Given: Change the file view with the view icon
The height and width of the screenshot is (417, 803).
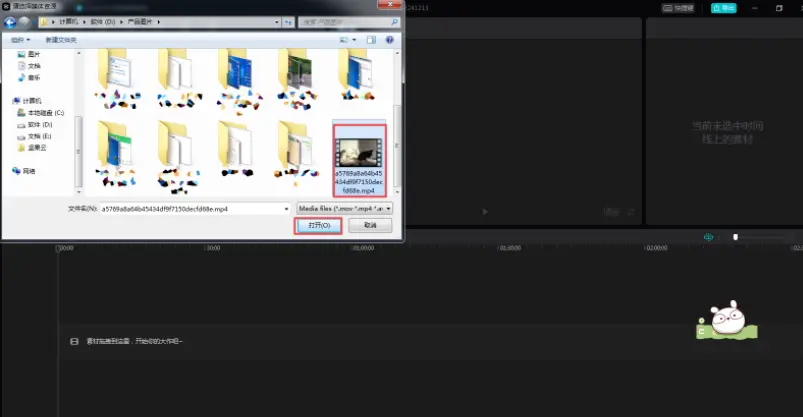Looking at the screenshot, I should [344, 40].
